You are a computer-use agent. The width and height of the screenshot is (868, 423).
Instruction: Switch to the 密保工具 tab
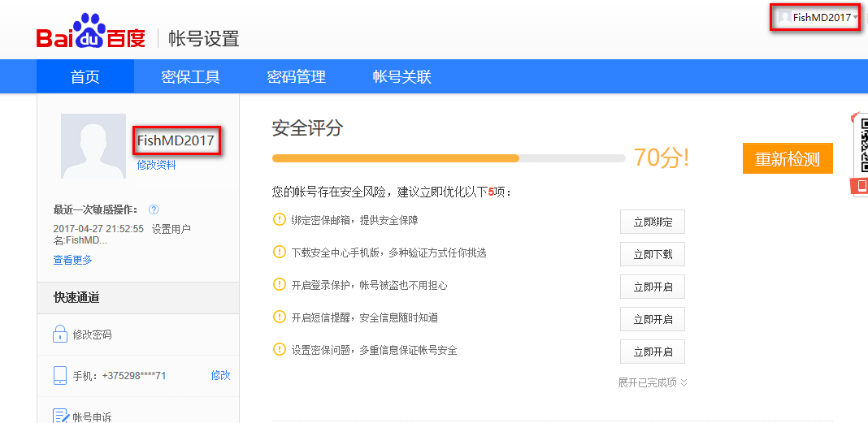click(191, 77)
